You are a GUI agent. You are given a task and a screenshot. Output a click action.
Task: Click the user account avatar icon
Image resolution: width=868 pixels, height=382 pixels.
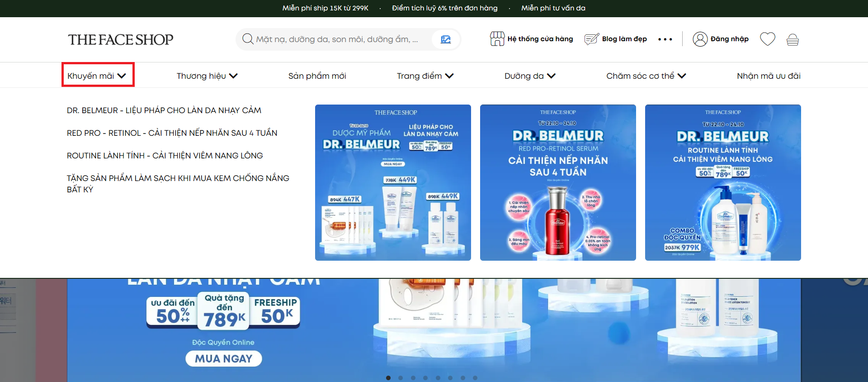pos(700,39)
